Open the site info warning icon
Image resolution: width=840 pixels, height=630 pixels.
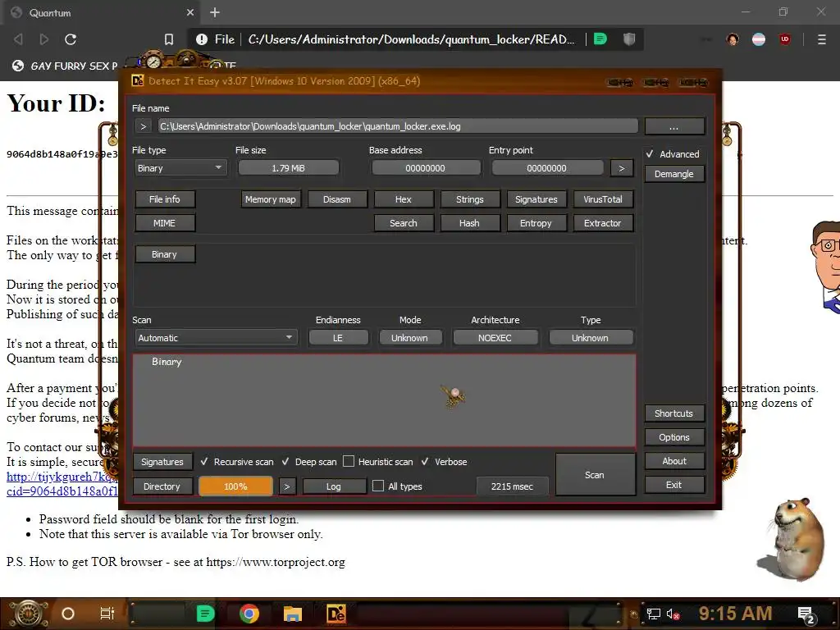[202, 39]
